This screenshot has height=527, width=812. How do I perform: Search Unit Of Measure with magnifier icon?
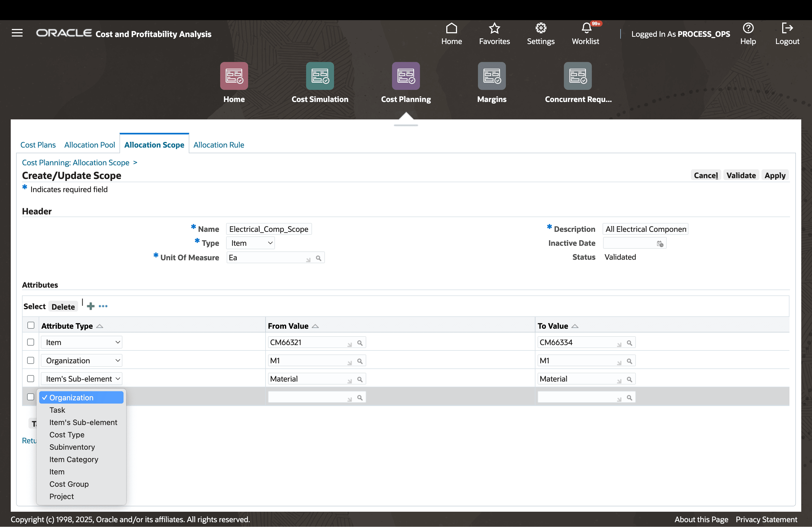coord(319,258)
